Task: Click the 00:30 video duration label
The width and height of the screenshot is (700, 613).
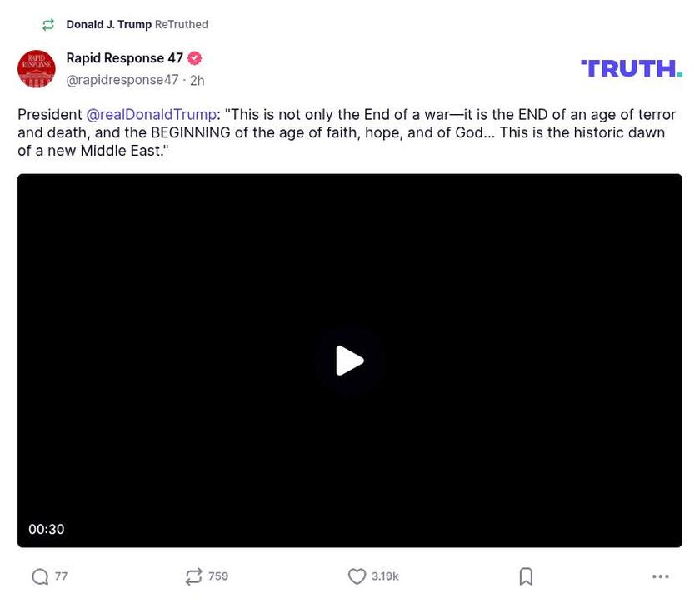Action: [47, 530]
